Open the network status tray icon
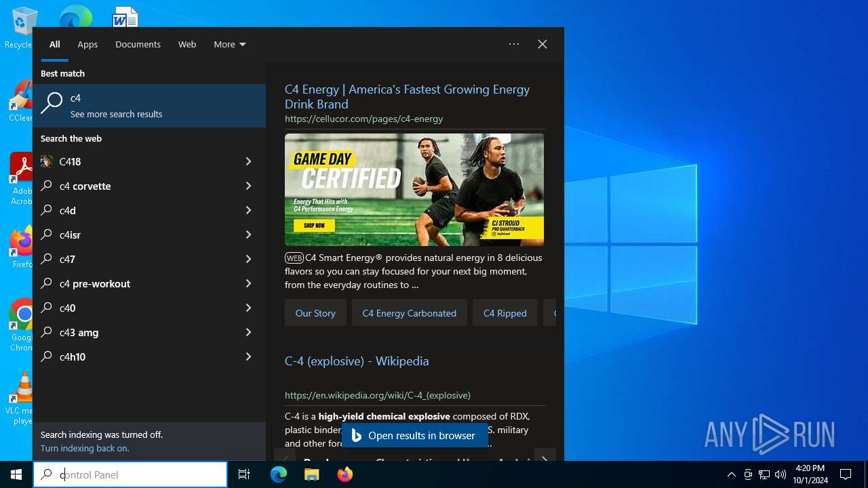The image size is (868, 488). pyautogui.click(x=764, y=474)
